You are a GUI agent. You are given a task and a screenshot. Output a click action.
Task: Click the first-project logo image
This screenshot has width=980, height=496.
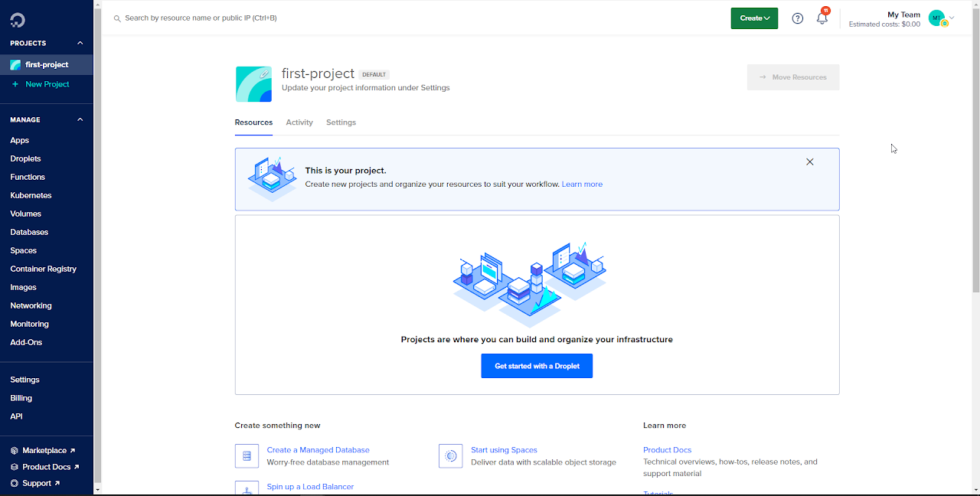tap(253, 84)
